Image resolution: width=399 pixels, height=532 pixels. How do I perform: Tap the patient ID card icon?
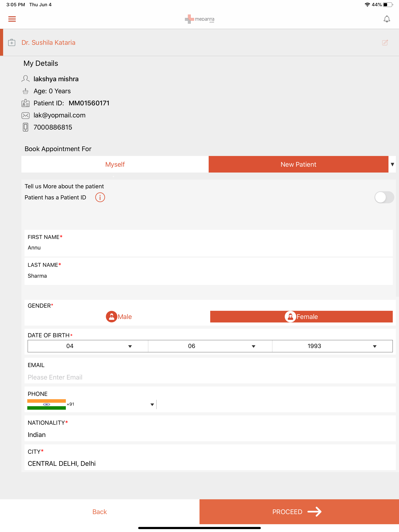26,103
